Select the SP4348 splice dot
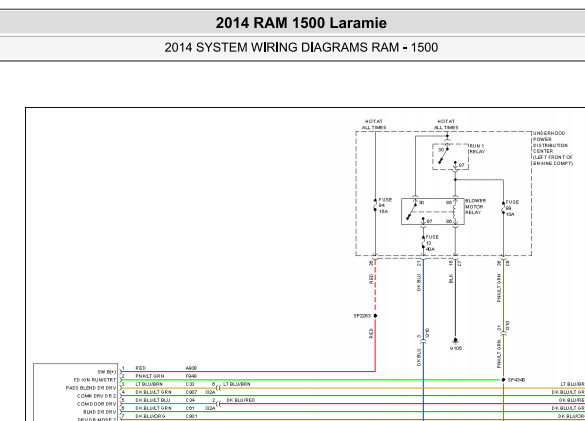This screenshot has width=585, height=421. 503,380
